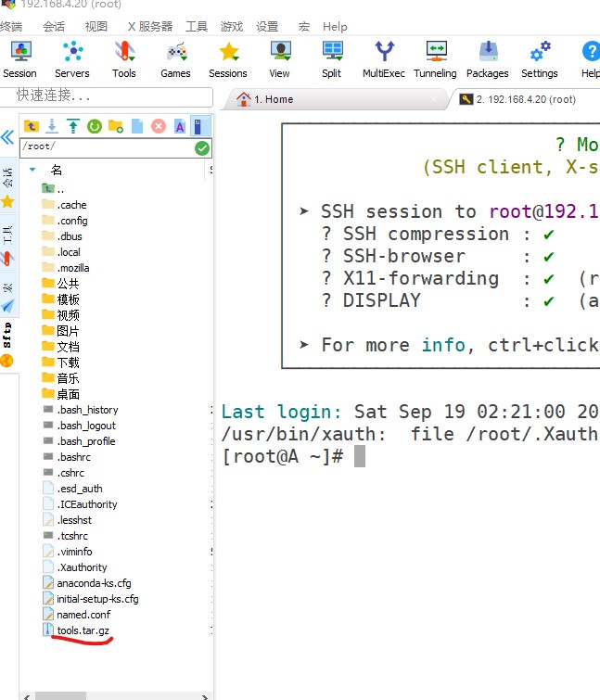The image size is (600, 700).
Task: Click the /root/ path field
Action: tap(108, 147)
